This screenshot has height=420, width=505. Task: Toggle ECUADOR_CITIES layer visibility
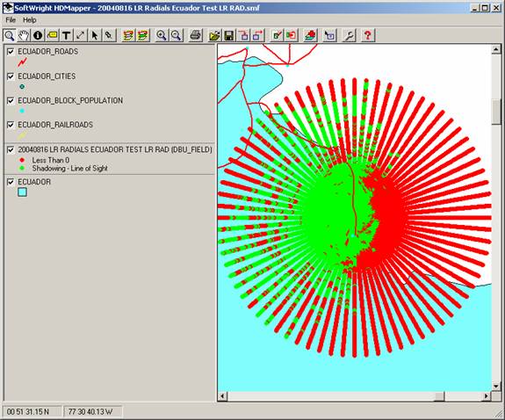coord(11,76)
